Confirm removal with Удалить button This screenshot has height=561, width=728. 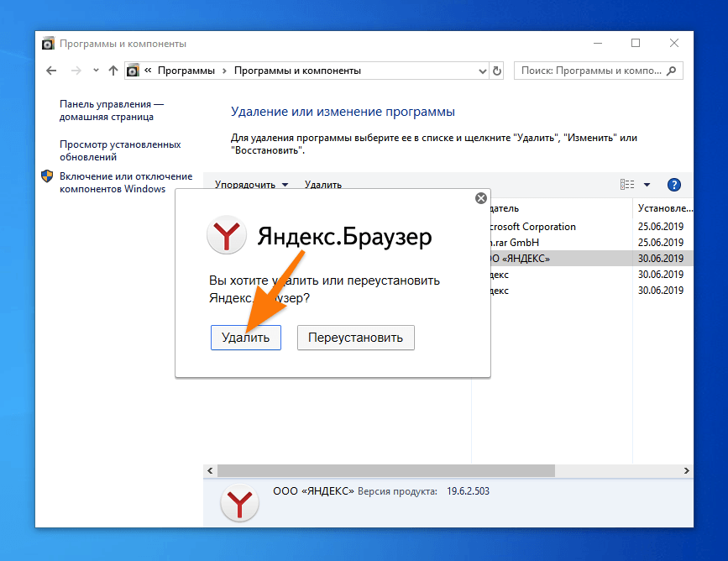point(246,337)
